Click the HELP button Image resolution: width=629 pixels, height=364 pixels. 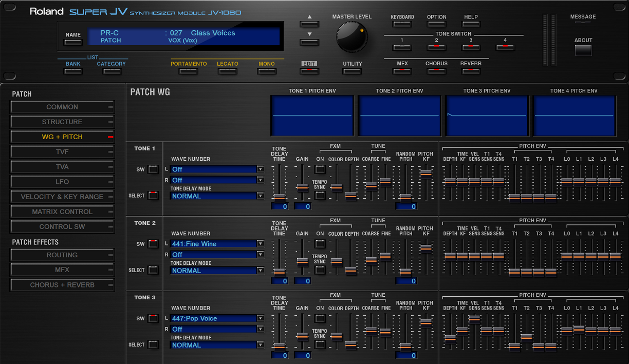(471, 24)
